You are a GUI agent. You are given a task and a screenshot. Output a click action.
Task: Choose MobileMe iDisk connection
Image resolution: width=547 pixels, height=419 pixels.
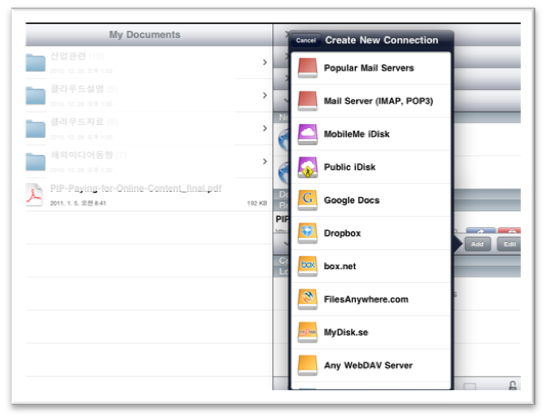371,134
